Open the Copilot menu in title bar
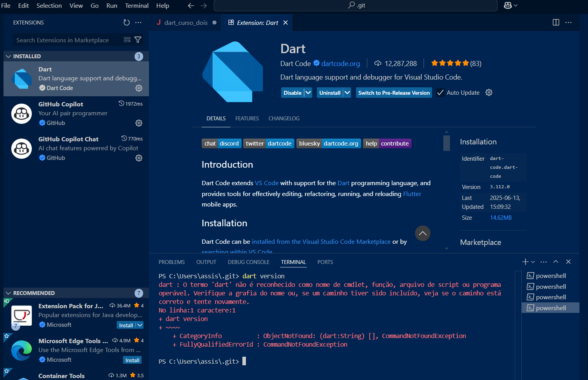Screen dimensions: 588x380 tap(510, 5)
